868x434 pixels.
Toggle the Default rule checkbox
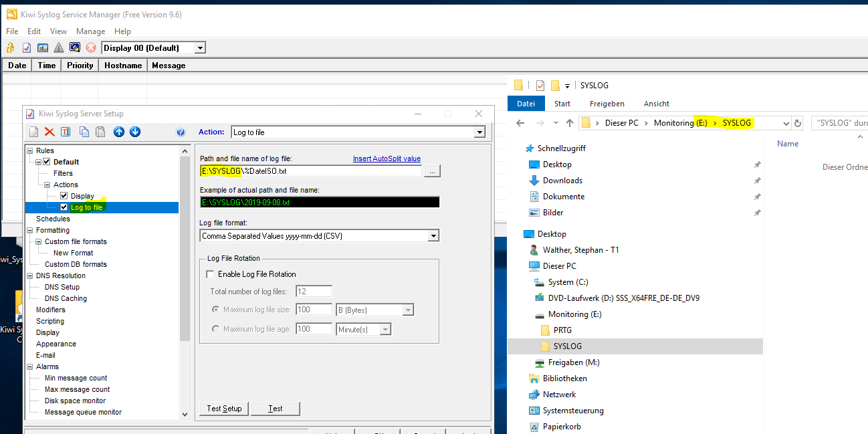pos(47,162)
